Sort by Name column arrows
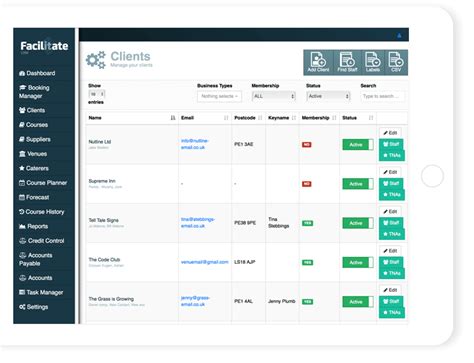Viewport: 474px width, 363px height. point(173,118)
